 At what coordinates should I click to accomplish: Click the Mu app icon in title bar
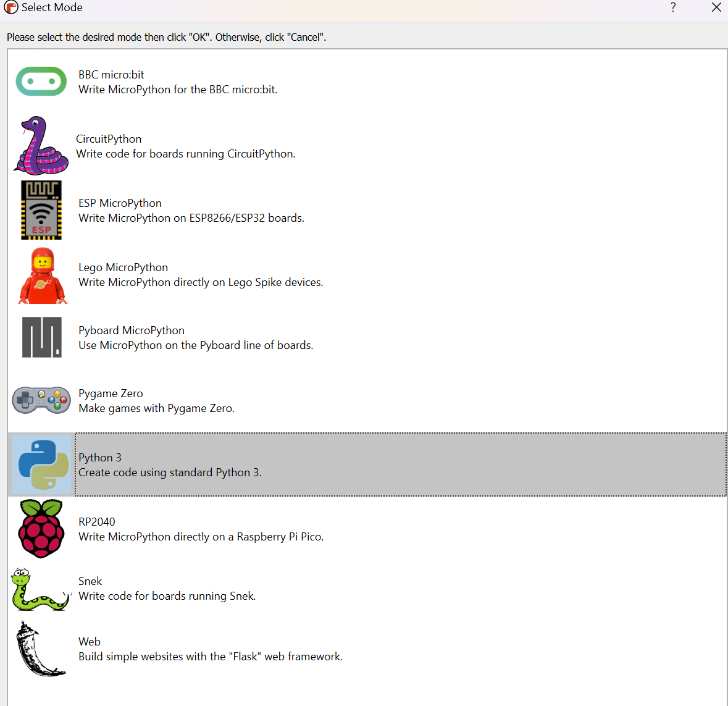pos(10,7)
